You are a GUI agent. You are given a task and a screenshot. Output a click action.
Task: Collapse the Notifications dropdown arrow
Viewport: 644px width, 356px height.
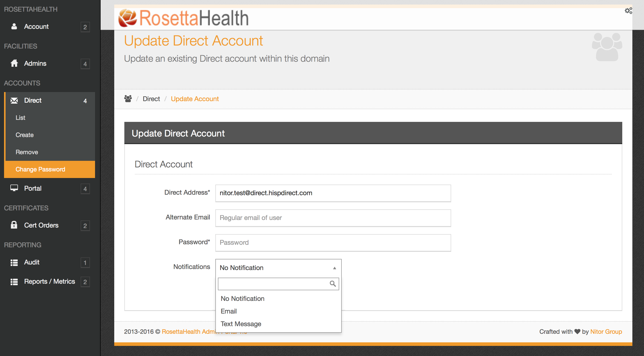pyautogui.click(x=334, y=268)
